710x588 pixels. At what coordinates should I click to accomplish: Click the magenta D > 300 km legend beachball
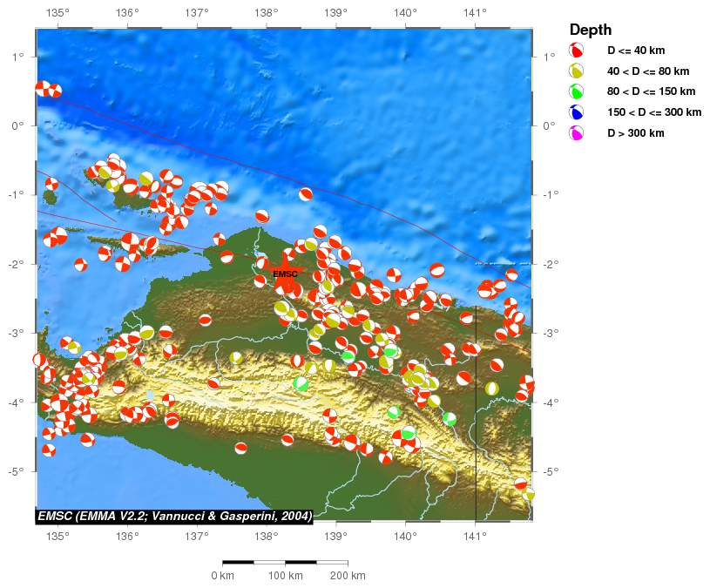click(576, 133)
